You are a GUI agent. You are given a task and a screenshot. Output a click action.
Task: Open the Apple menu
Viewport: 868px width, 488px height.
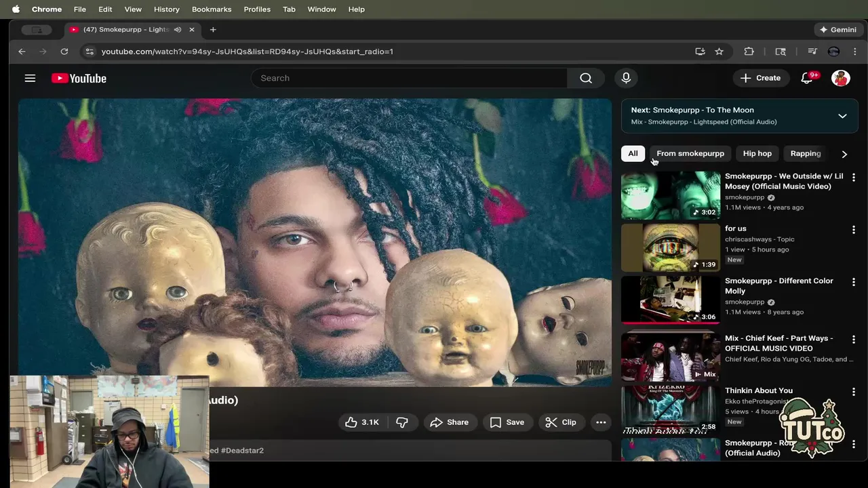click(16, 9)
